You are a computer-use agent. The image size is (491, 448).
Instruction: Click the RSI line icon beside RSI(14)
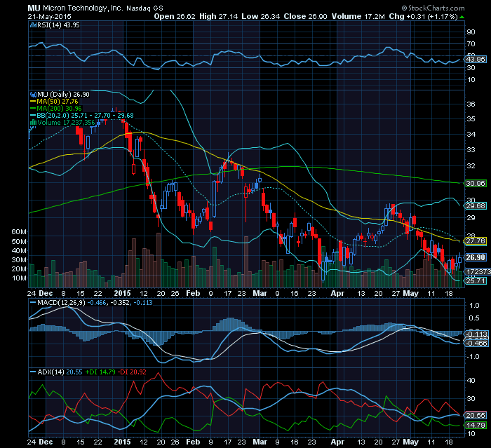pyautogui.click(x=33, y=25)
